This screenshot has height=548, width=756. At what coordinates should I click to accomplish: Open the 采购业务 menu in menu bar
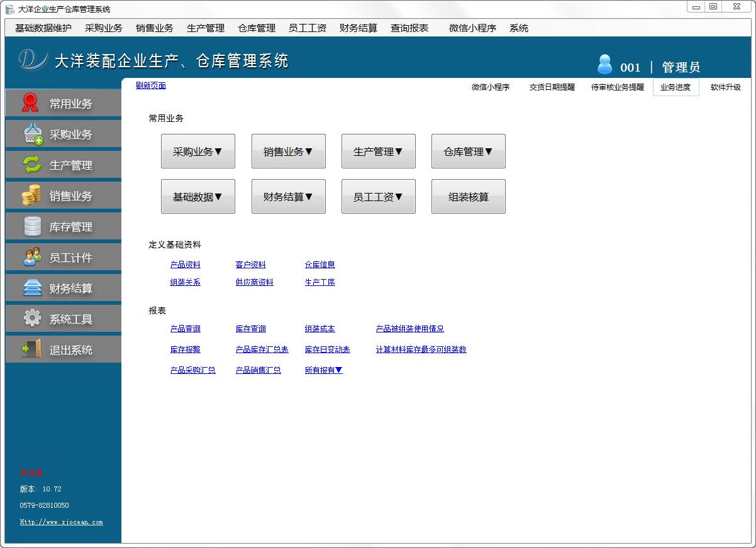coord(104,28)
